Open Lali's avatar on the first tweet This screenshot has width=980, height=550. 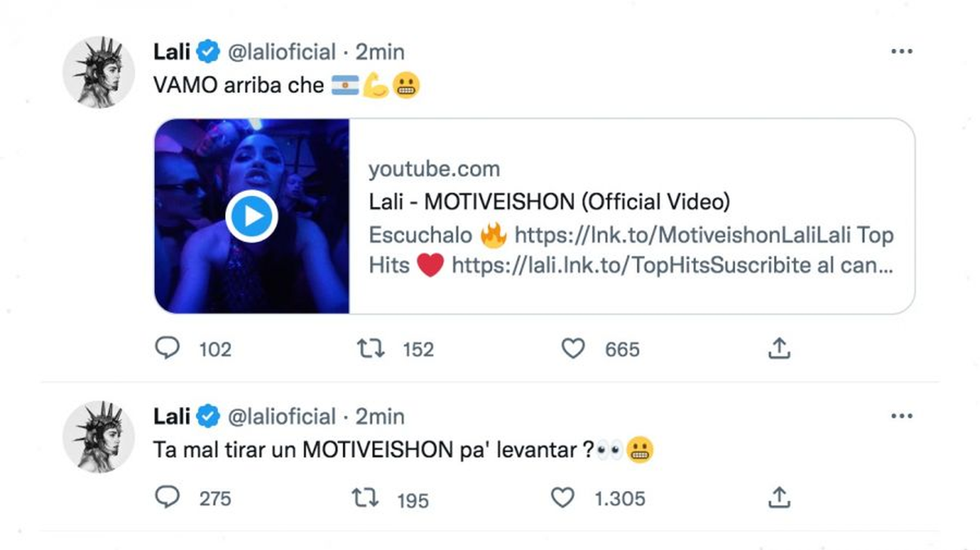click(99, 72)
